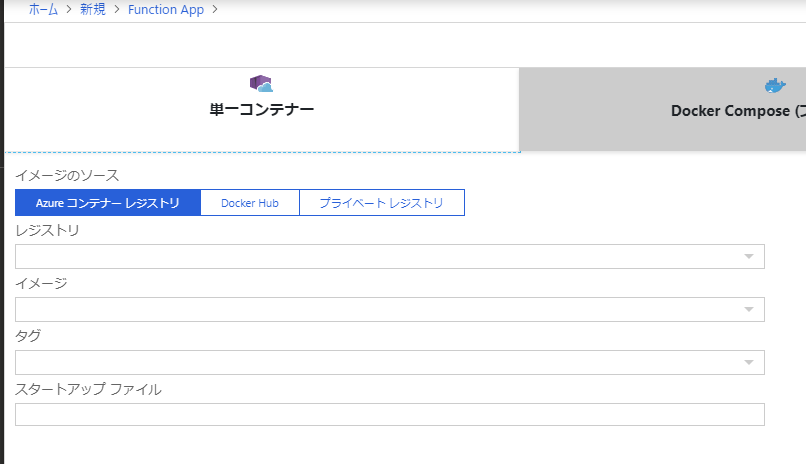Screen dimensions: 806x464
Task: Choose プライベート レジストリ as image source
Action: pyautogui.click(x=381, y=203)
